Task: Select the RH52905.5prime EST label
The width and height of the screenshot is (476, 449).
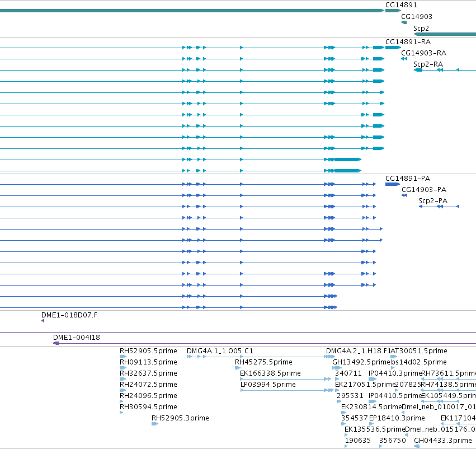Action: coord(148,351)
